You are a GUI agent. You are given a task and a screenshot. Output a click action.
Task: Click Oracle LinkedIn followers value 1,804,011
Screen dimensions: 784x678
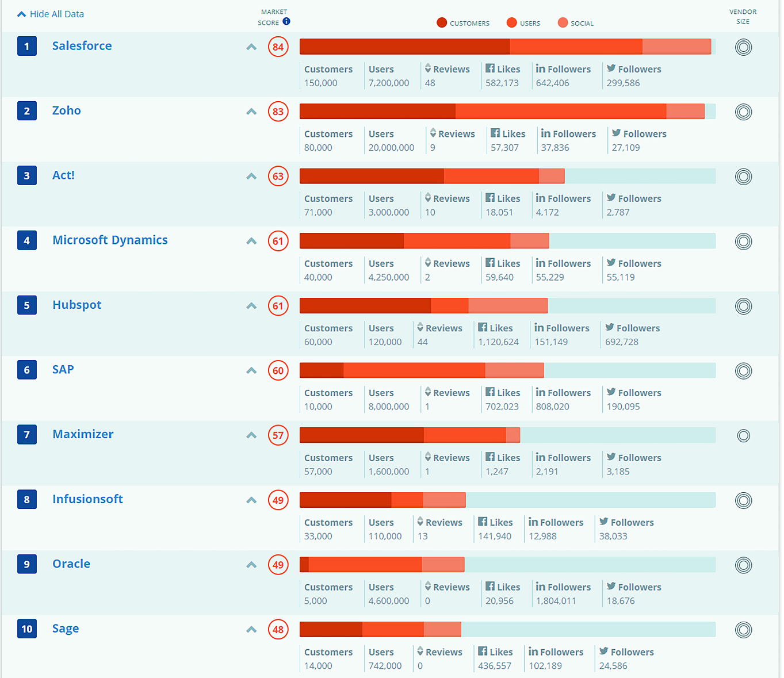coord(556,601)
